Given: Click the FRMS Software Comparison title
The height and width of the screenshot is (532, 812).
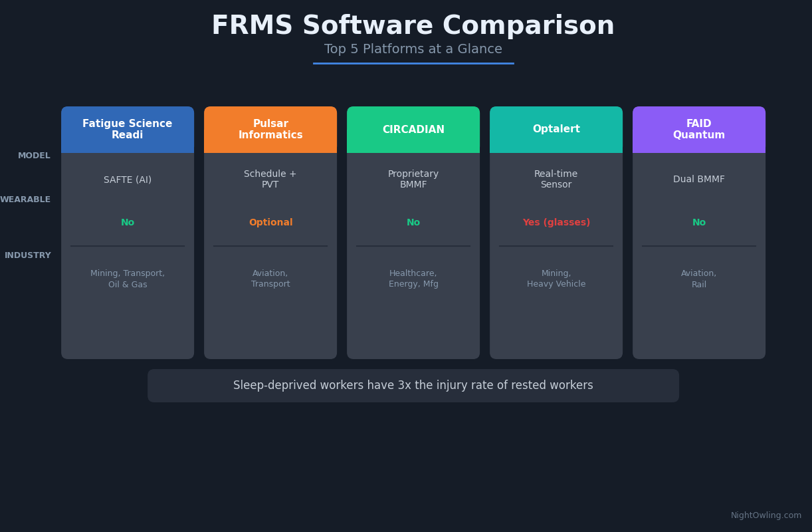Looking at the screenshot, I should [x=413, y=27].
